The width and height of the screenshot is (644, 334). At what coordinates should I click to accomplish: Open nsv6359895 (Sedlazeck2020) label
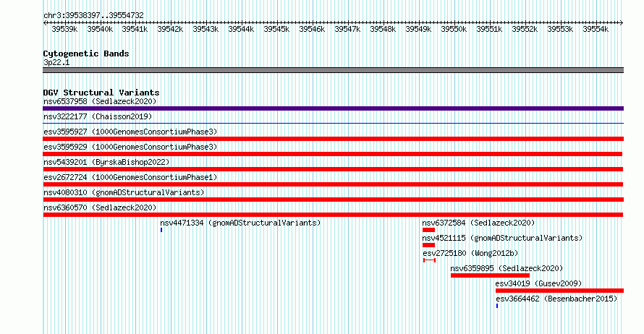pos(507,268)
